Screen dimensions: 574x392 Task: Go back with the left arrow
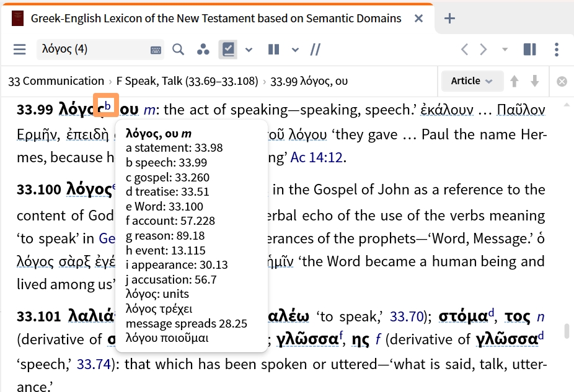point(464,50)
